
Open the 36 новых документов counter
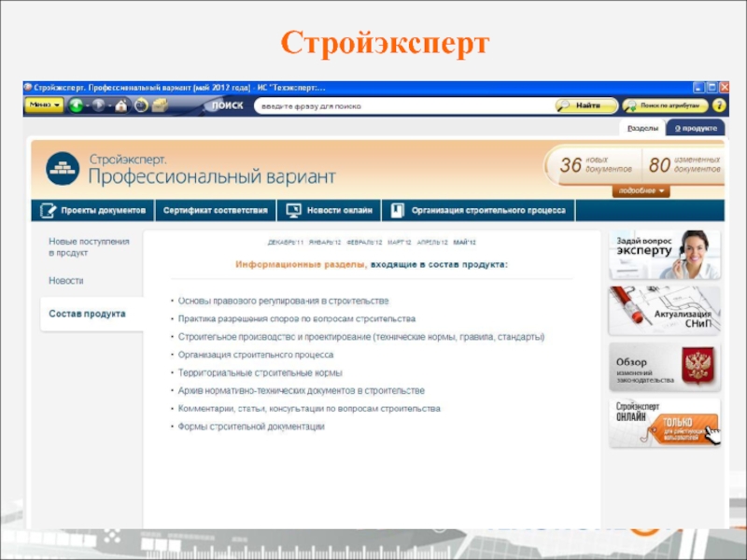595,165
